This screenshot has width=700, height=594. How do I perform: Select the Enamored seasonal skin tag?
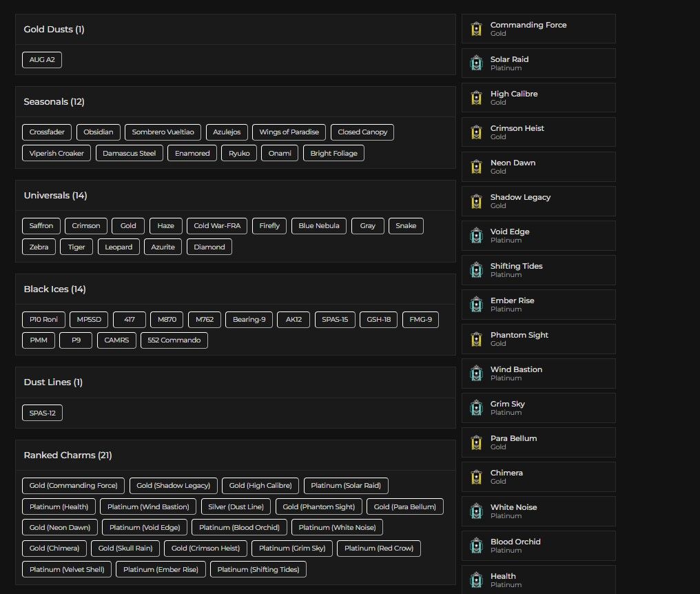pos(192,153)
